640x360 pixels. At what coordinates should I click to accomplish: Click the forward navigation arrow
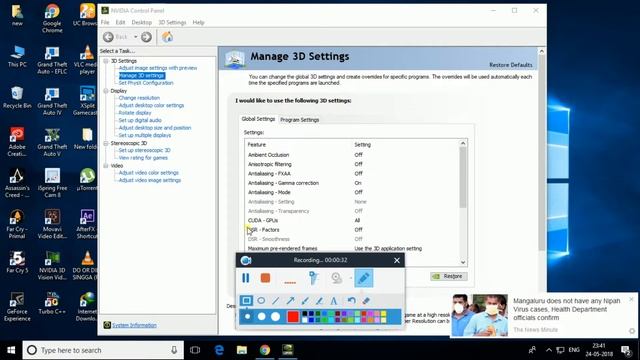point(146,37)
